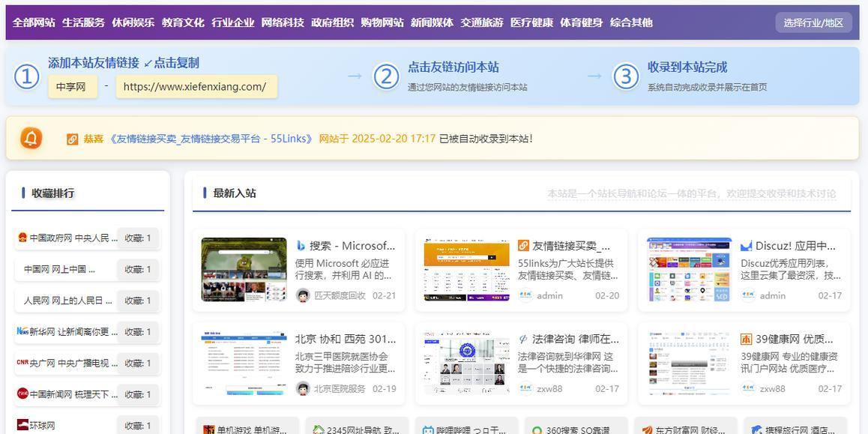
Task: Open 搜索 - Microsoft card title
Action: click(x=352, y=246)
